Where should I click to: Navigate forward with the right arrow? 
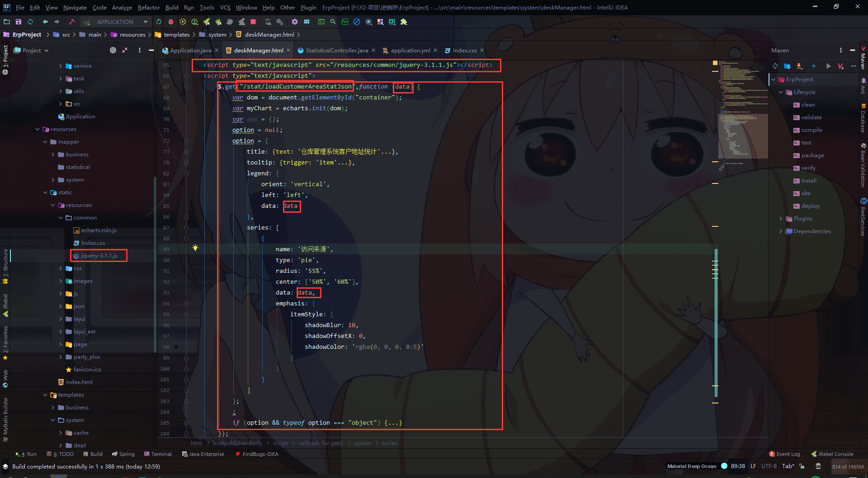point(57,22)
